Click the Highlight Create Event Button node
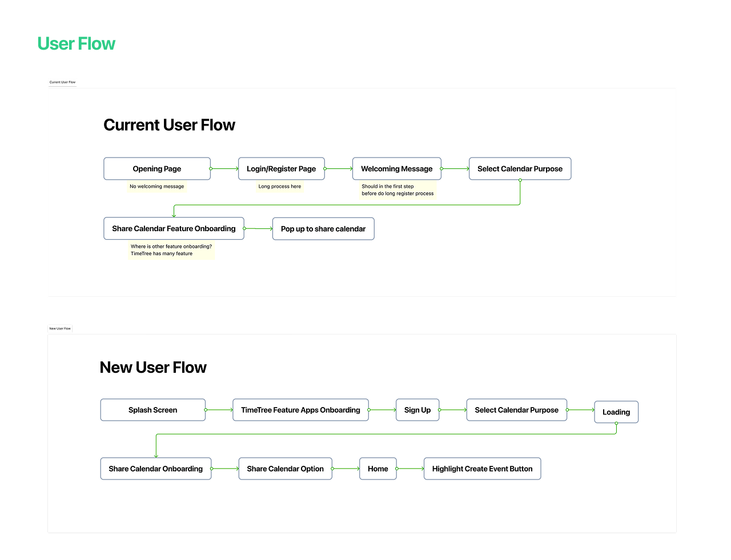The height and width of the screenshot is (560, 731). pyautogui.click(x=482, y=469)
